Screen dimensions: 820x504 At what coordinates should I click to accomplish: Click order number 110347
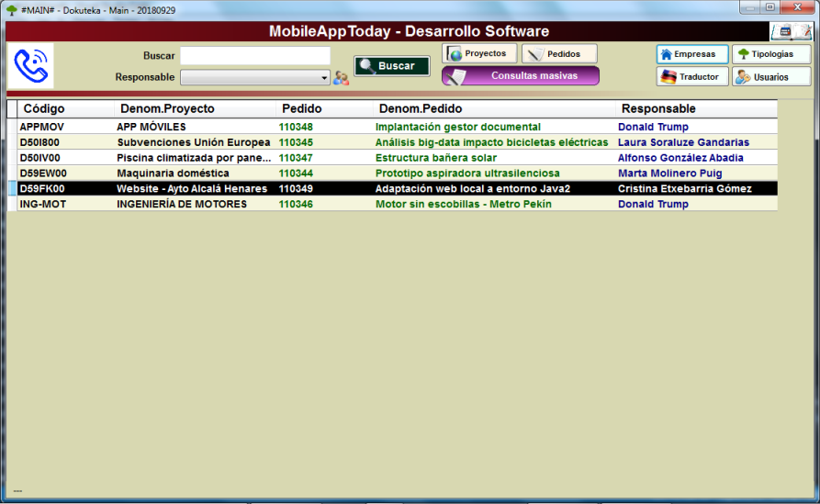point(296,158)
